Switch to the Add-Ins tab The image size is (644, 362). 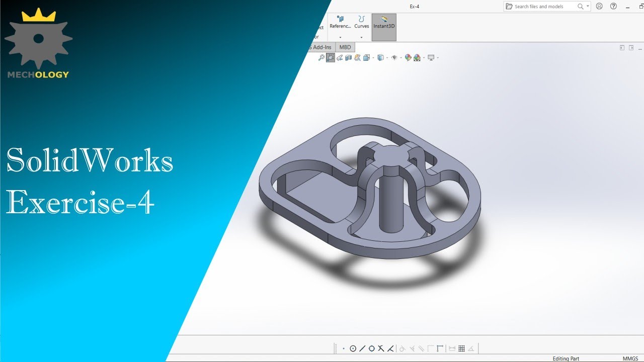click(321, 47)
